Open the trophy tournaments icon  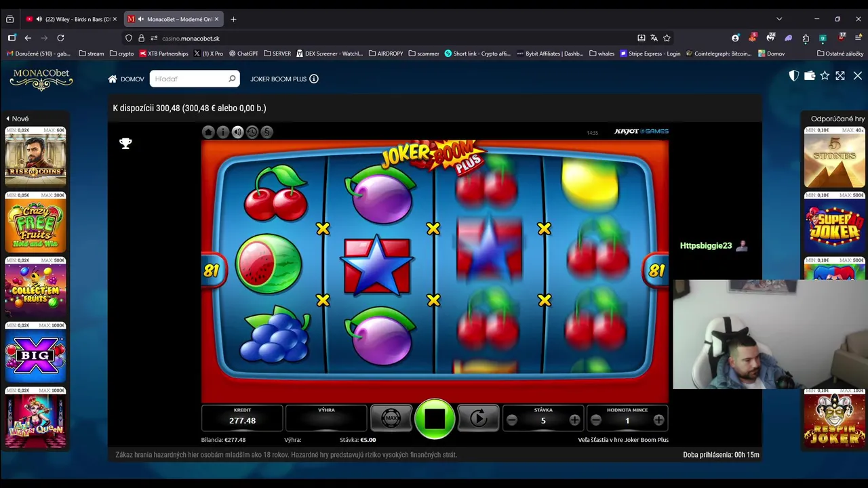coord(125,143)
